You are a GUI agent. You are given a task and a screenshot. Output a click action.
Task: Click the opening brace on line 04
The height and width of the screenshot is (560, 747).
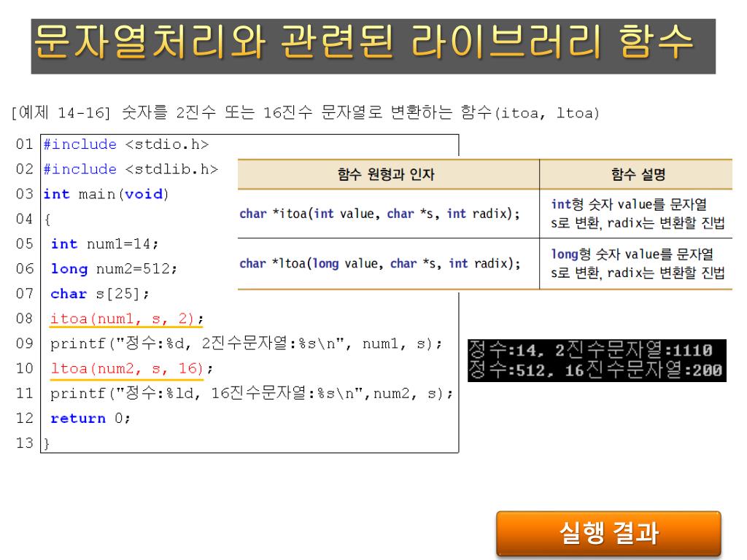[x=47, y=219]
